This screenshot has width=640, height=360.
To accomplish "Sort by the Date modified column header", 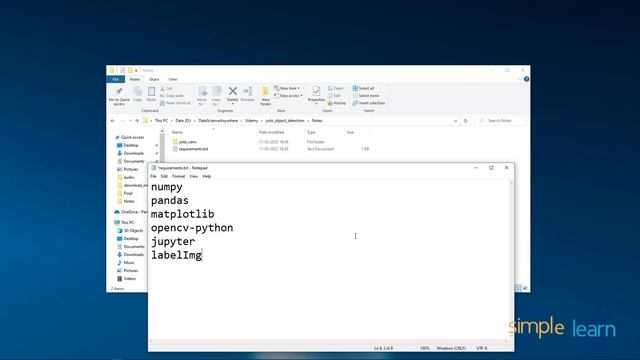I will coord(271,132).
